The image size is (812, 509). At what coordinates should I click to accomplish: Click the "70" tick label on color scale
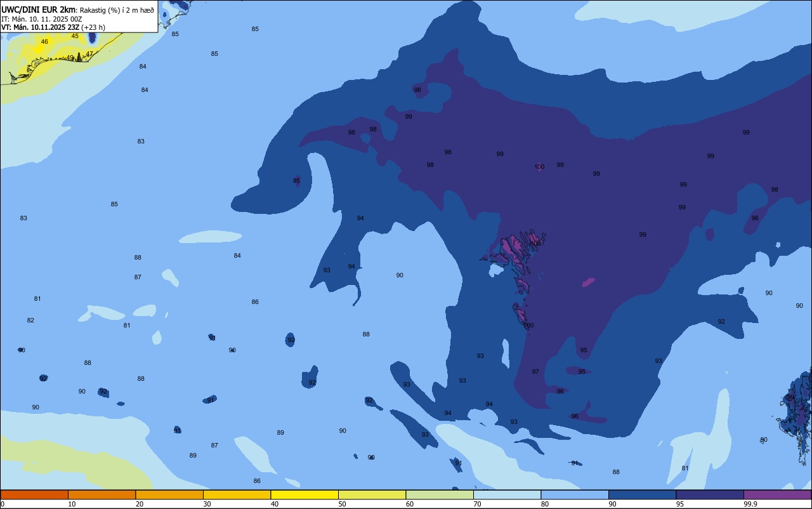[x=477, y=504]
